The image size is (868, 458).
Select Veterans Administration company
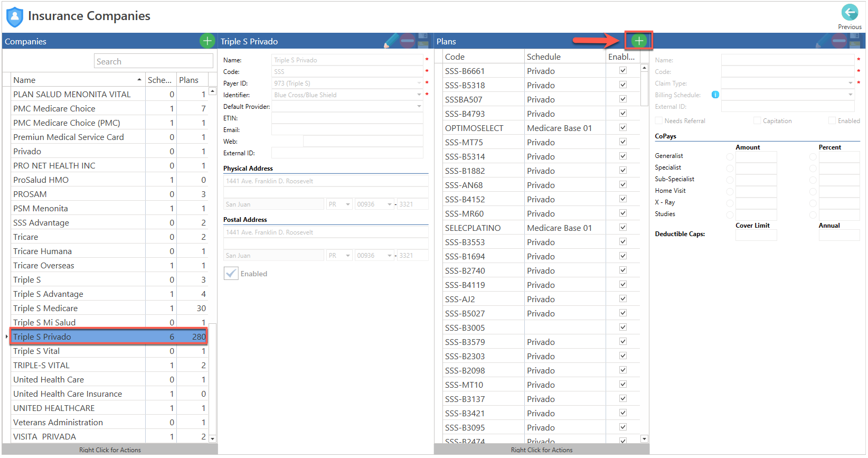click(109, 422)
